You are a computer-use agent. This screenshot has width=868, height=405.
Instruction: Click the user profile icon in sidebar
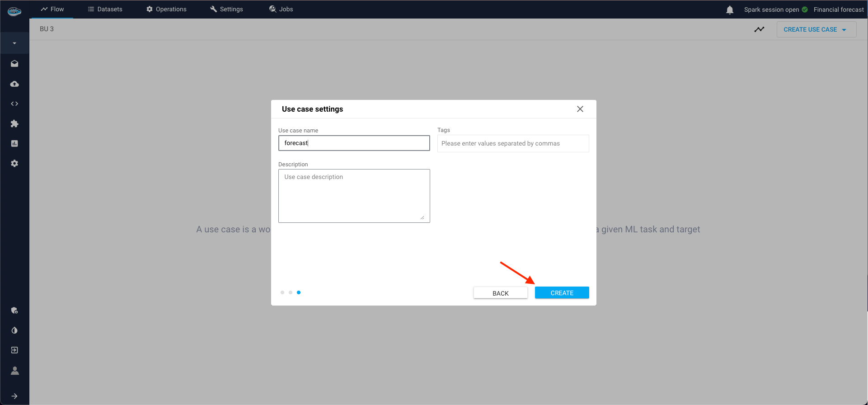pos(14,371)
